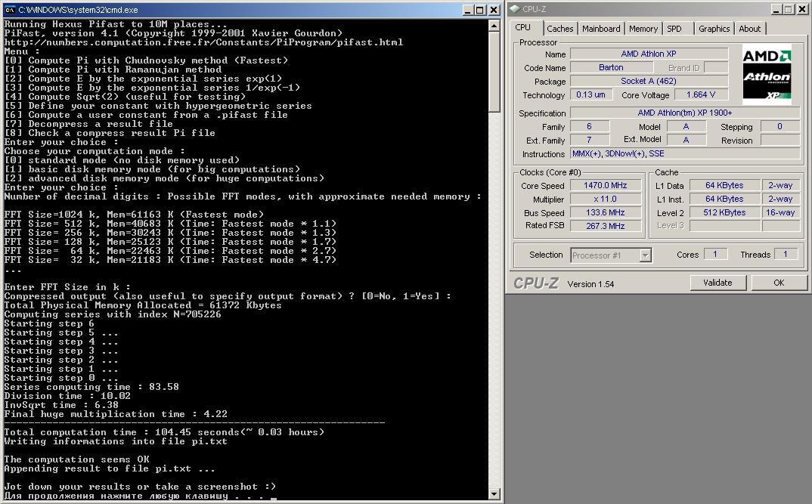Open the About tab
The image size is (812, 504).
pyautogui.click(x=749, y=29)
